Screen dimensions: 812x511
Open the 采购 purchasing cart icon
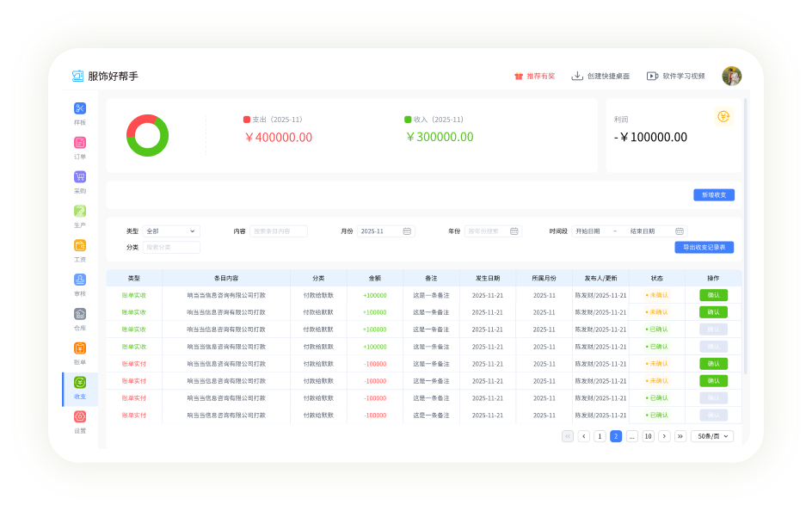click(80, 177)
